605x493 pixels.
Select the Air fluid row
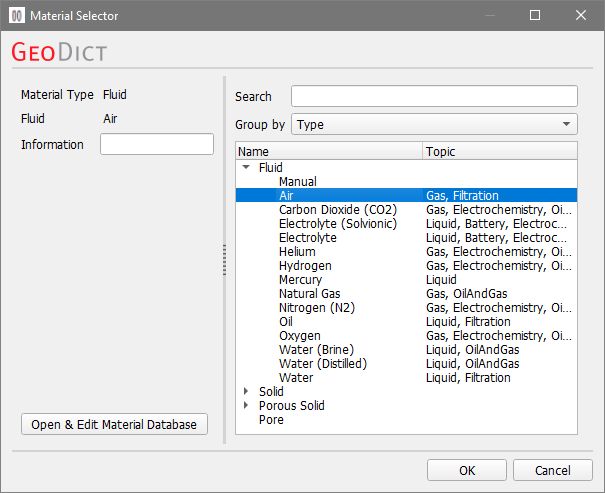(406, 195)
